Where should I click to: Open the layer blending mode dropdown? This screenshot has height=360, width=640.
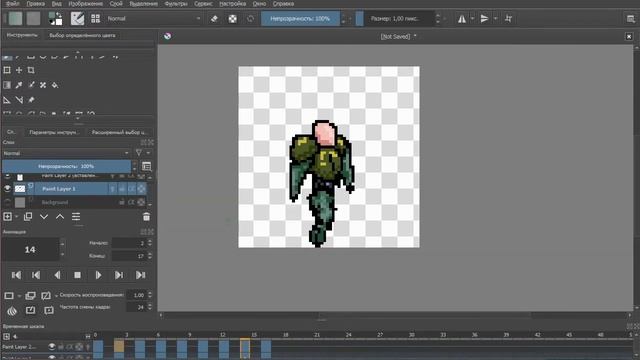66,153
